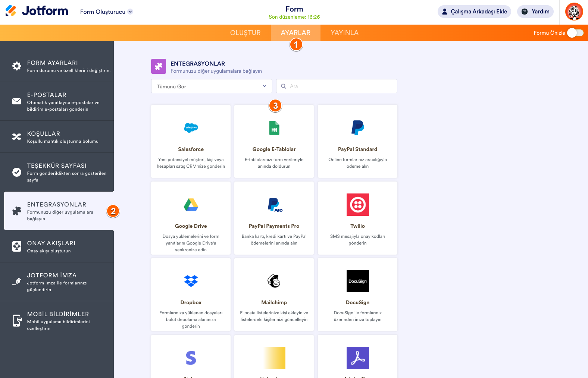Select the PayPal Standard logo icon
The image size is (588, 378).
357,128
